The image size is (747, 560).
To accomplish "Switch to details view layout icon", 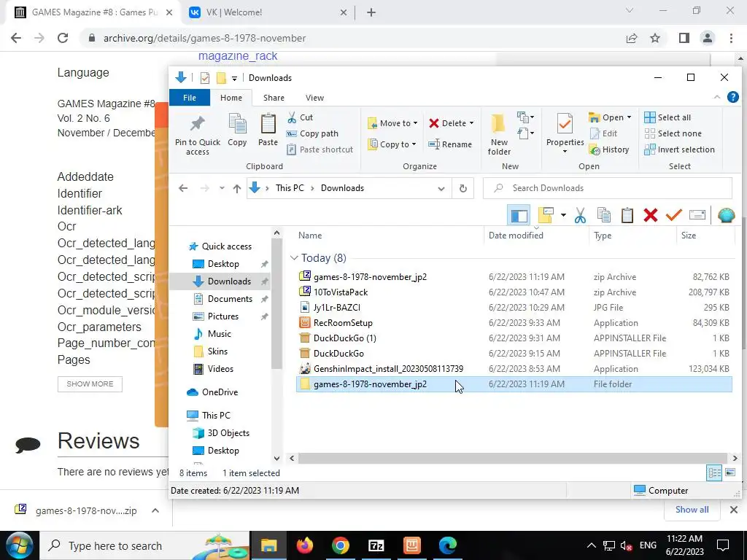I will [714, 472].
